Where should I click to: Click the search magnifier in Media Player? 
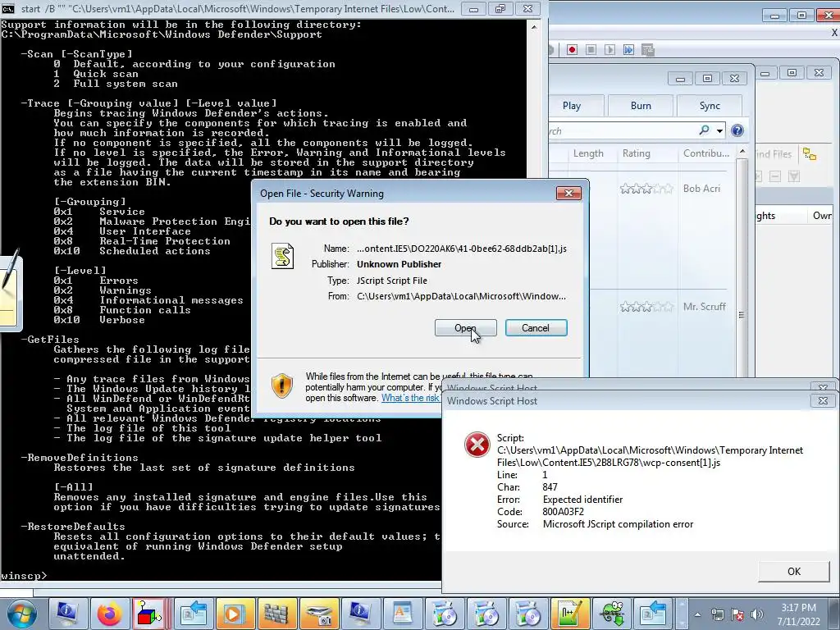(x=705, y=130)
